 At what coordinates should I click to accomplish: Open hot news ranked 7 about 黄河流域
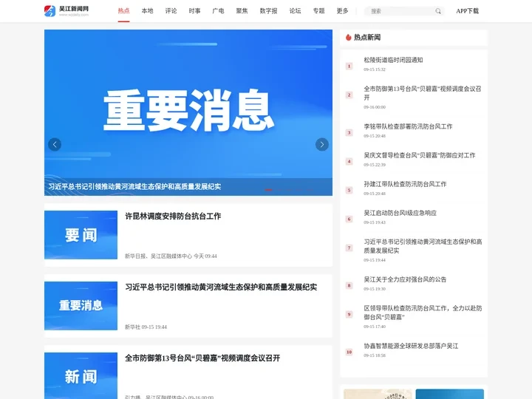(423, 246)
